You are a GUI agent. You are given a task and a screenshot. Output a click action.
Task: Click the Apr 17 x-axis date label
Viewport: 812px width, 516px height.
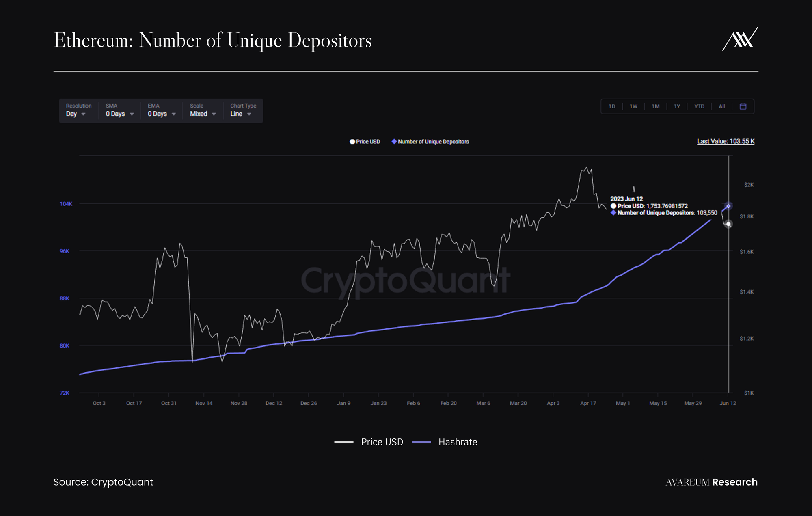click(588, 403)
